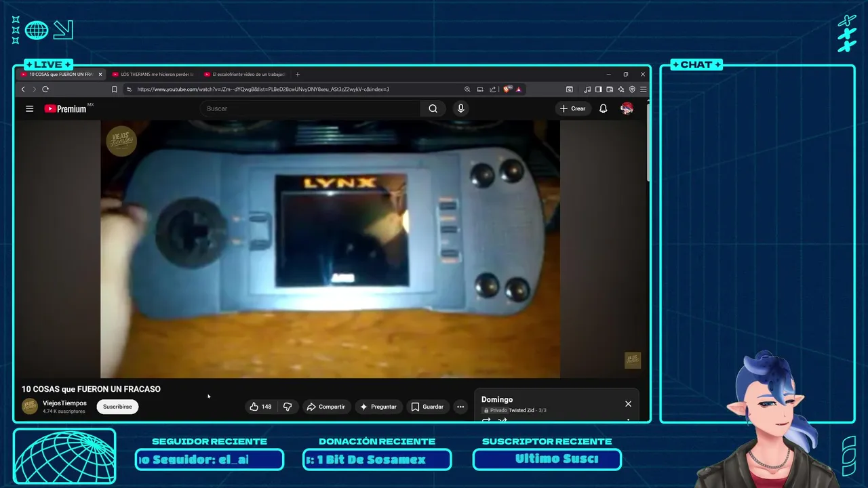
Task: Subscribe with the Suscribirse button
Action: [x=117, y=407]
